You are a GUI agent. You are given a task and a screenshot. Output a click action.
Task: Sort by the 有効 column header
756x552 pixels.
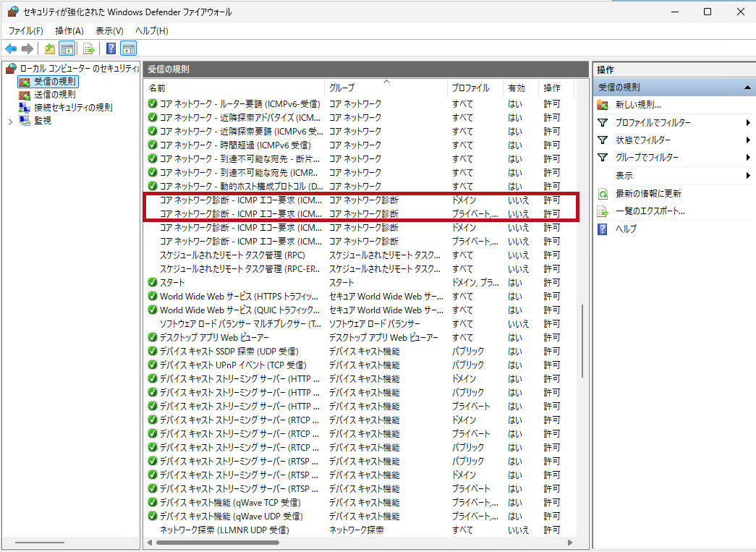pyautogui.click(x=521, y=88)
